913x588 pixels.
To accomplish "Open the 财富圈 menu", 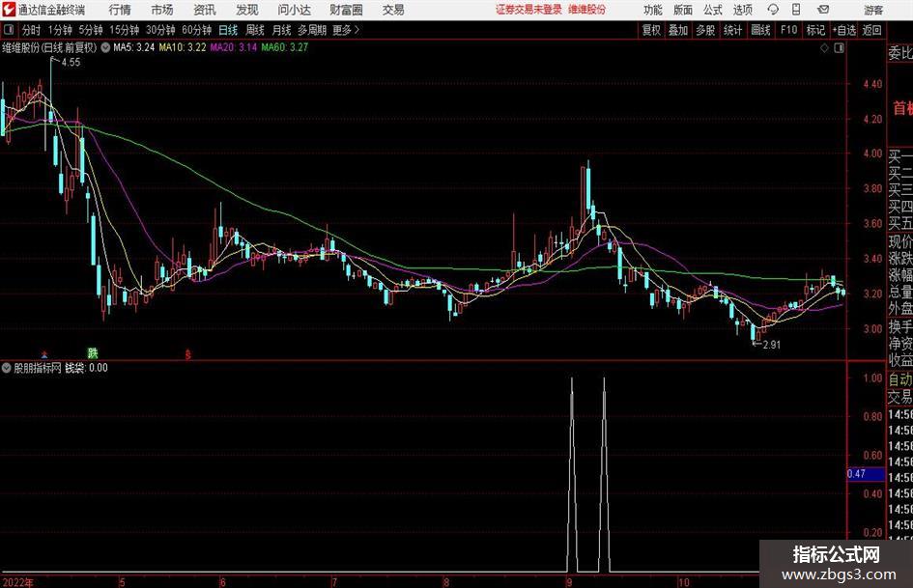I will (346, 10).
